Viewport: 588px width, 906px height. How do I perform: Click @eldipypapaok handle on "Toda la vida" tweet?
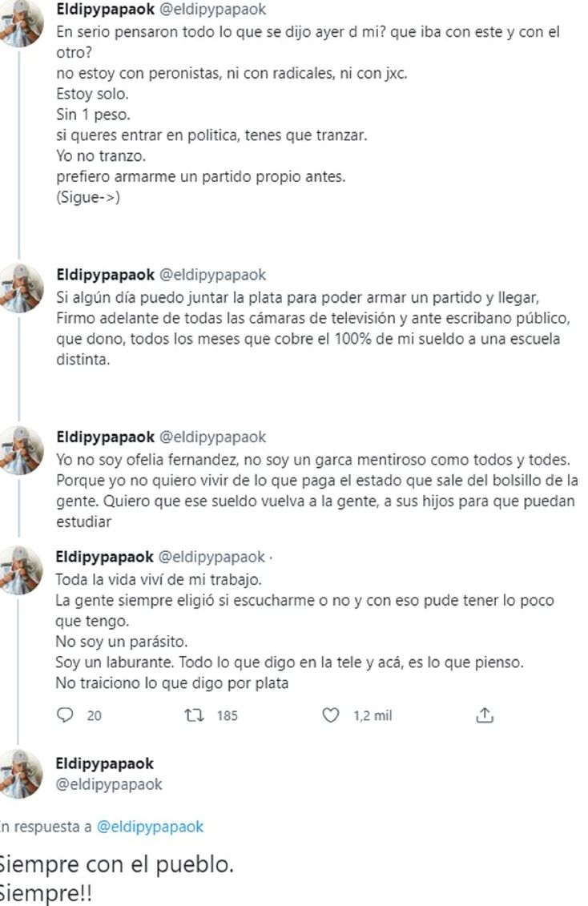tap(214, 557)
